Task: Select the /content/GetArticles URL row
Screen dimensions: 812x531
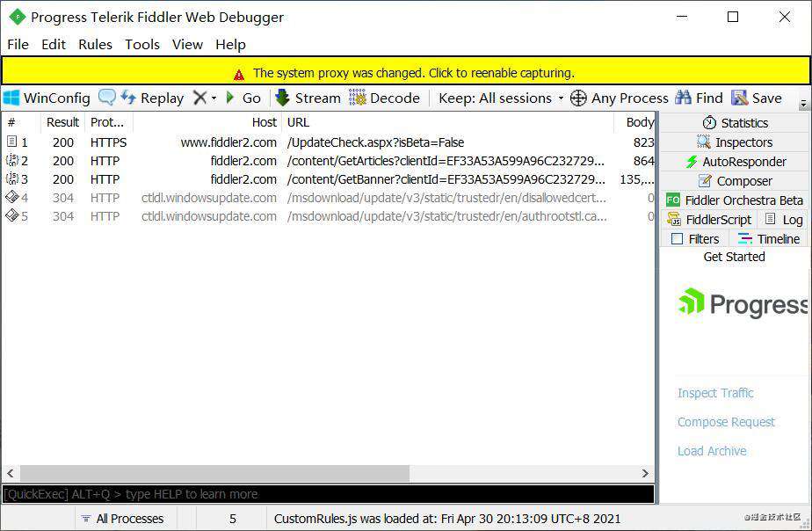Action: pyautogui.click(x=446, y=161)
